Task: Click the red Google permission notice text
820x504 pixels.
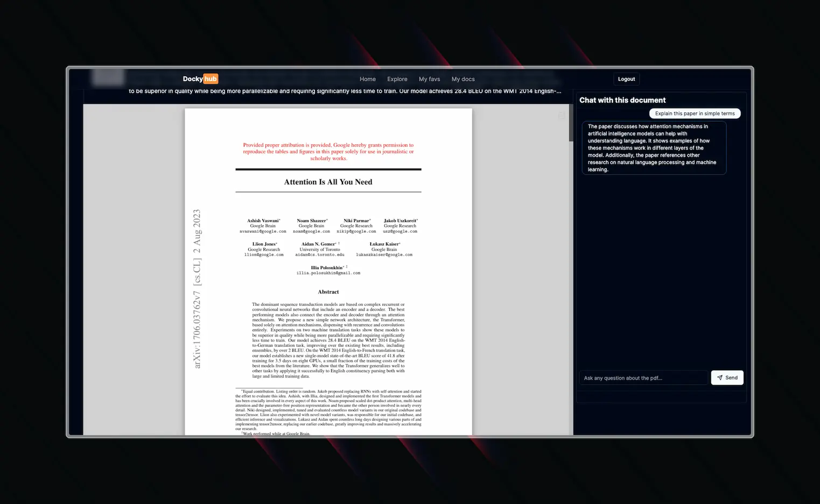Action: click(x=328, y=151)
